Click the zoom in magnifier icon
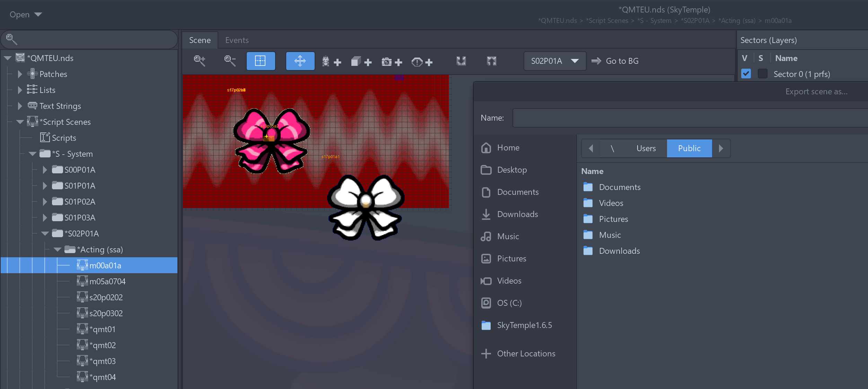This screenshot has width=868, height=389. click(x=200, y=61)
